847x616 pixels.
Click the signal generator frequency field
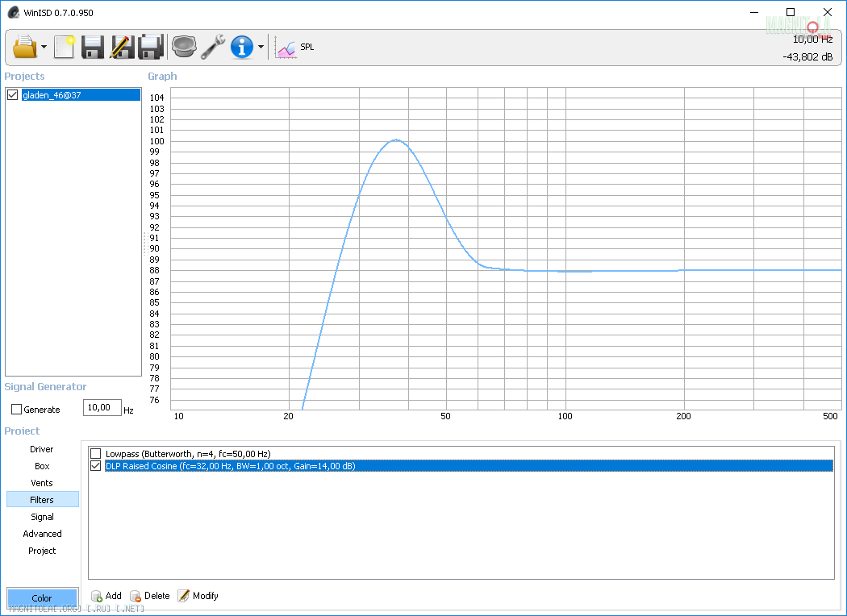102,408
